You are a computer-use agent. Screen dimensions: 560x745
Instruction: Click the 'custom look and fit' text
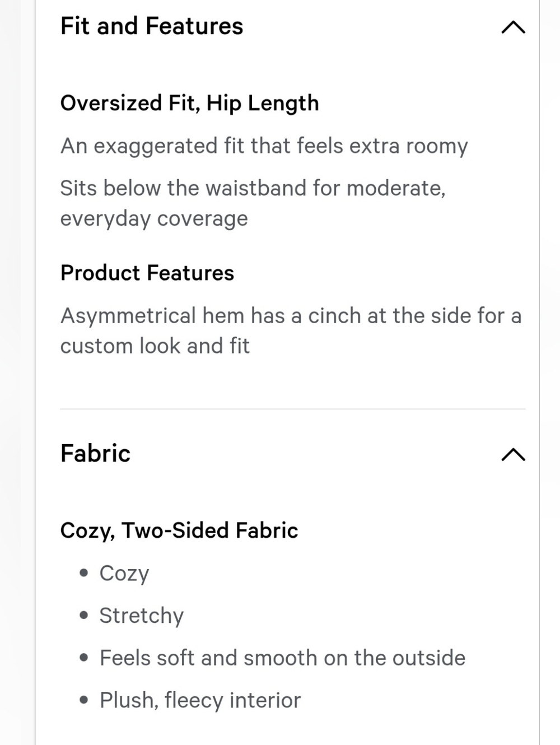click(155, 346)
